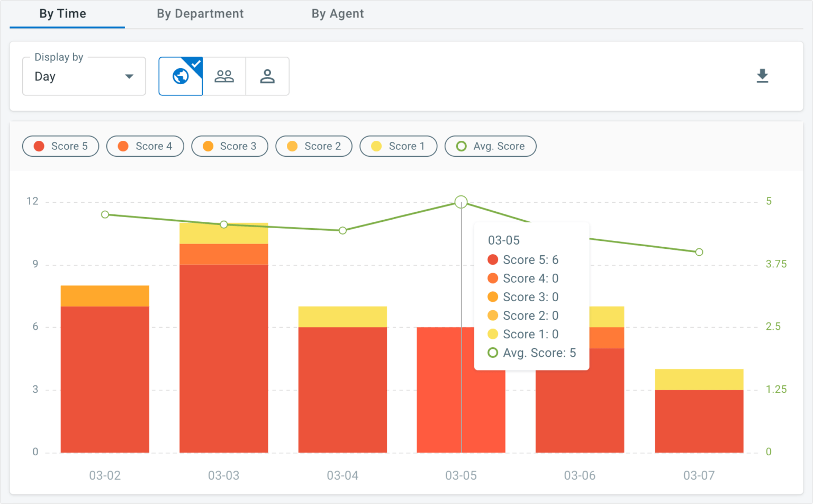Hide the Score 3 series
Viewport: 813px width, 504px height.
(x=229, y=146)
